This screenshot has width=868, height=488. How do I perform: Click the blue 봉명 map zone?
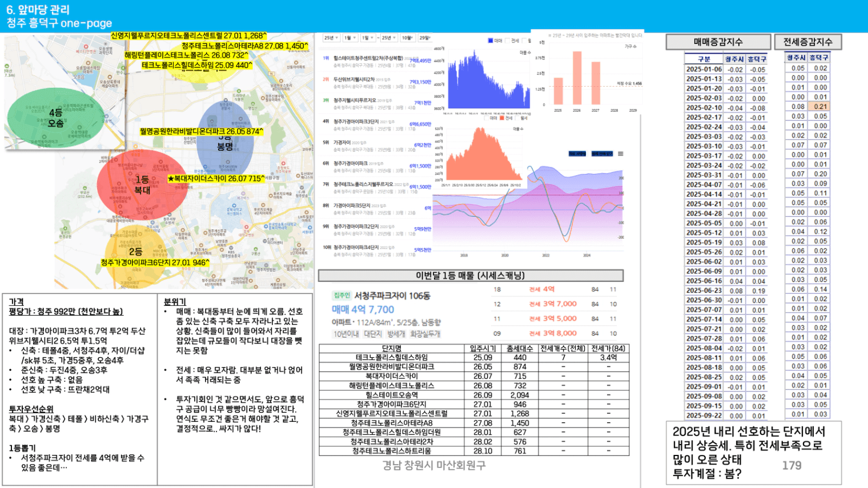tap(225, 143)
